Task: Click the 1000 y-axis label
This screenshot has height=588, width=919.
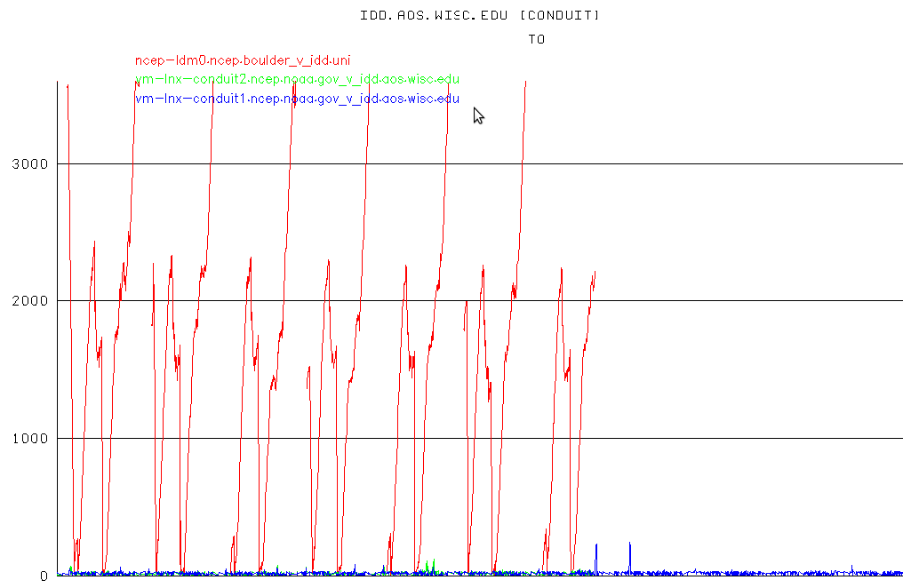Action: (28, 439)
